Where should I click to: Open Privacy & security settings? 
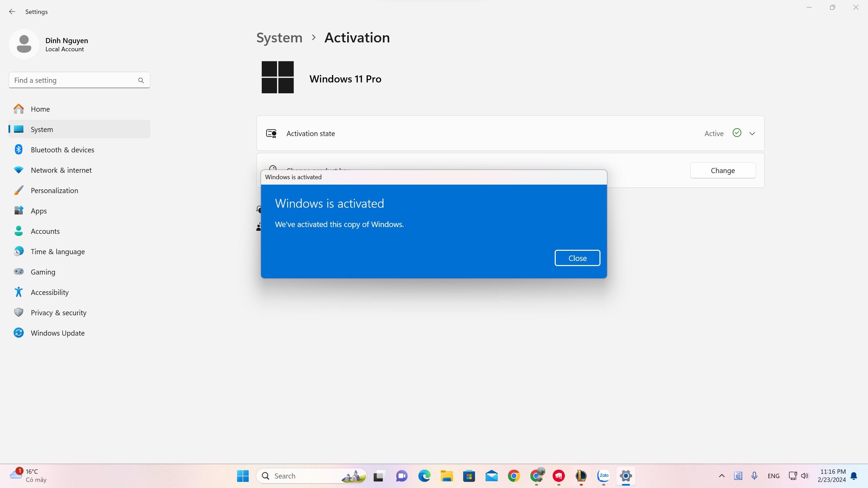tap(79, 313)
